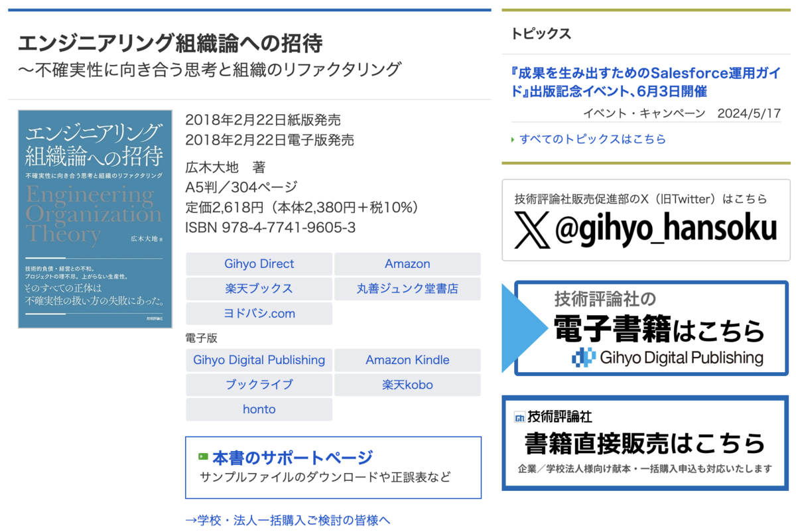
Task: Select the text 2018年2月22日紙版発売
Action: tap(263, 121)
